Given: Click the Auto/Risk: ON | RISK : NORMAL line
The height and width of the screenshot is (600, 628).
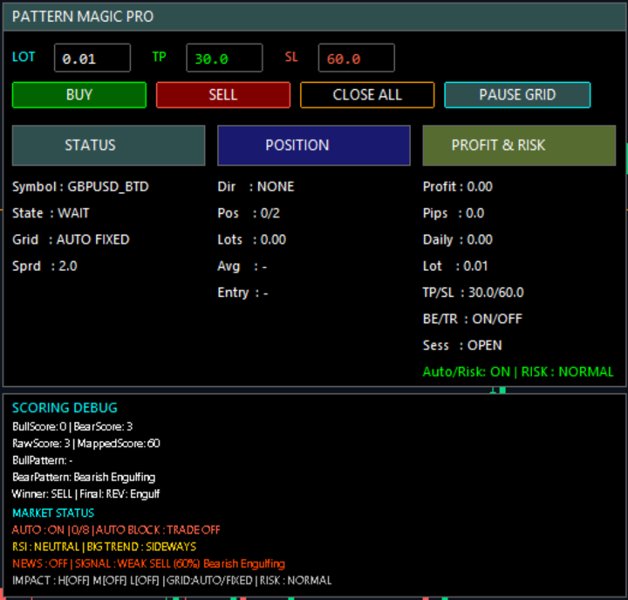Looking at the screenshot, I should click(x=518, y=372).
